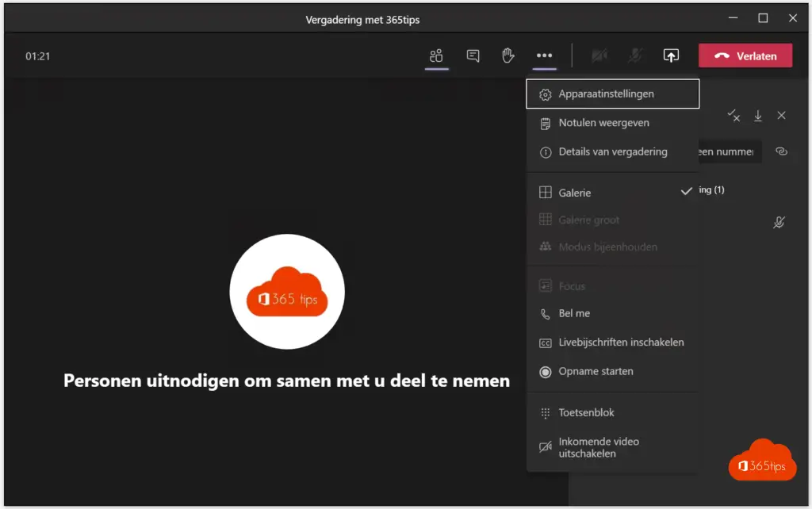Image resolution: width=812 pixels, height=509 pixels.
Task: Click the share screen tray icon
Action: 671,55
